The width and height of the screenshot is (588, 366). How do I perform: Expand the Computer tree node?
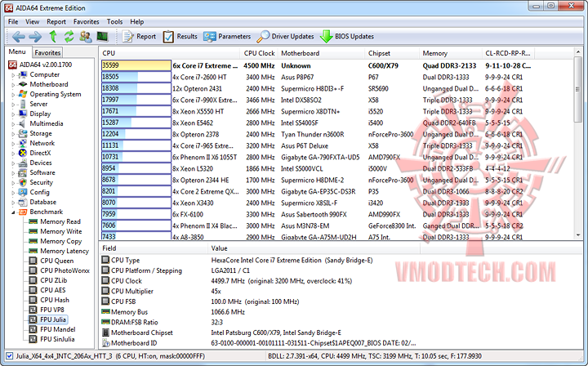pos(13,75)
